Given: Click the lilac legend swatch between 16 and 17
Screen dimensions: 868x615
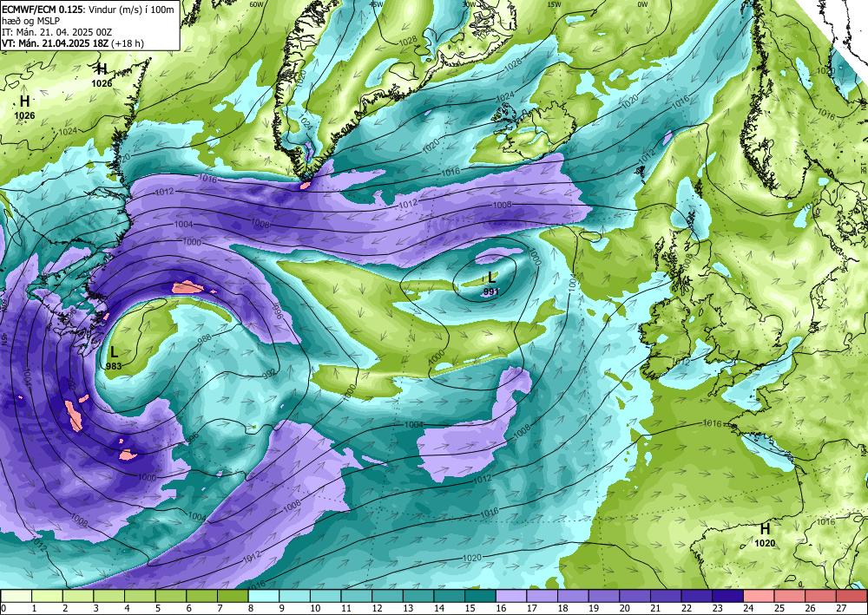Looking at the screenshot, I should 511,596.
